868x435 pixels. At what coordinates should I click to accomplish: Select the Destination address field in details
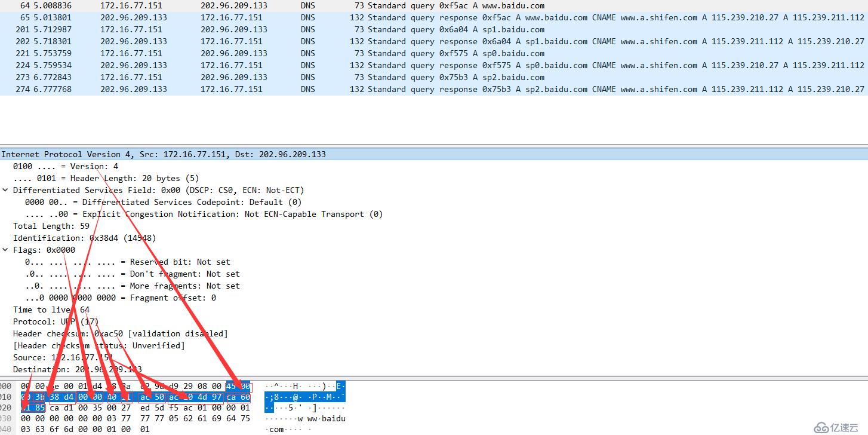(78, 369)
